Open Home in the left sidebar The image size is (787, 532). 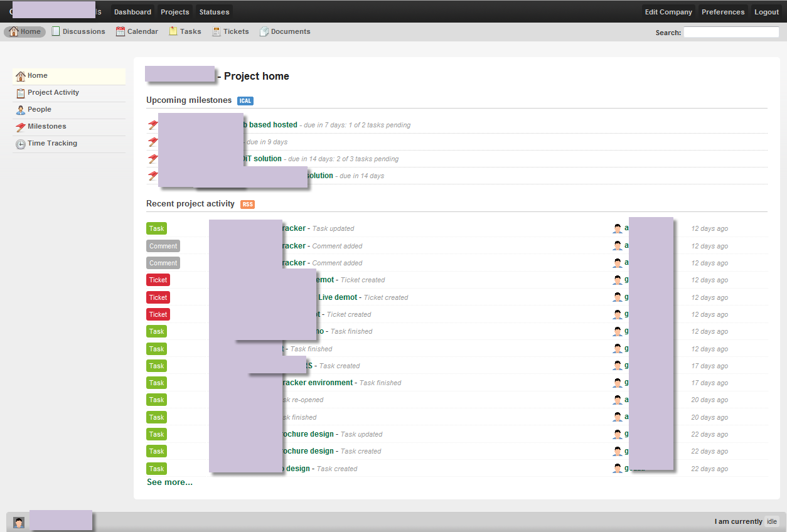pyautogui.click(x=69, y=76)
